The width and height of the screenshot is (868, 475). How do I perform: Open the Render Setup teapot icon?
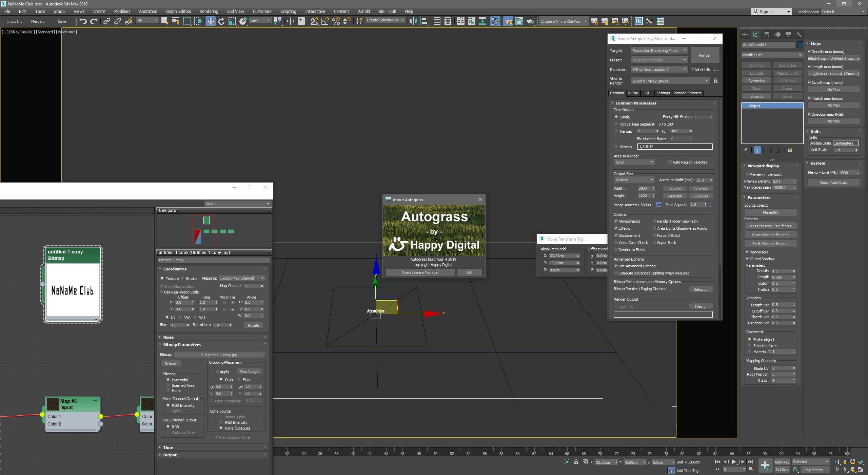(x=508, y=21)
